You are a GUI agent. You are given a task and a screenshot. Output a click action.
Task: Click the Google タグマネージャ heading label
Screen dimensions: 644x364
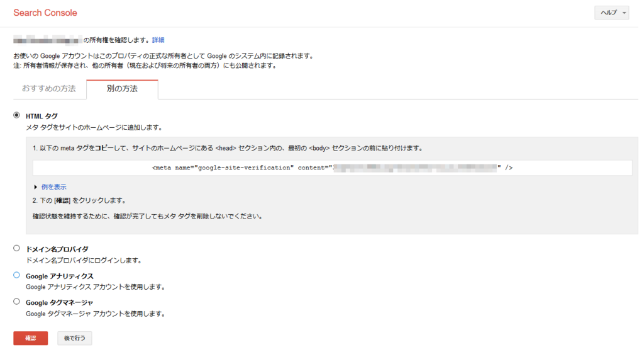click(59, 302)
